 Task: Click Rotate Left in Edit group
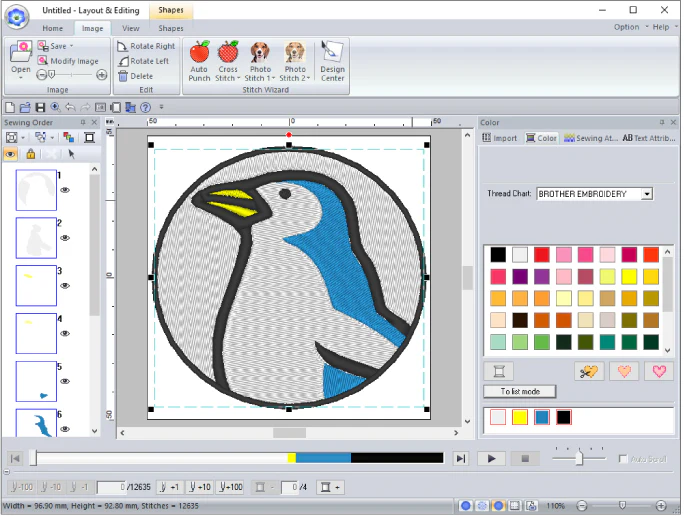[143, 61]
